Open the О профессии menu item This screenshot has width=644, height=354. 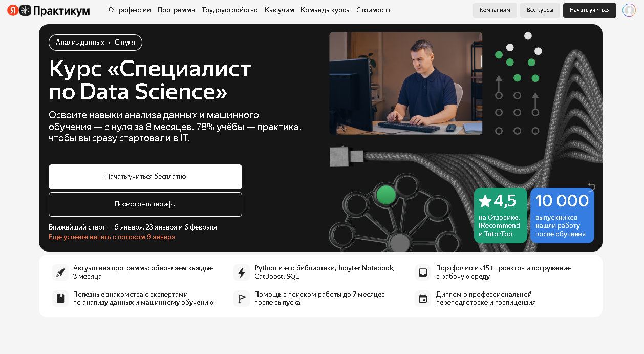click(x=130, y=10)
